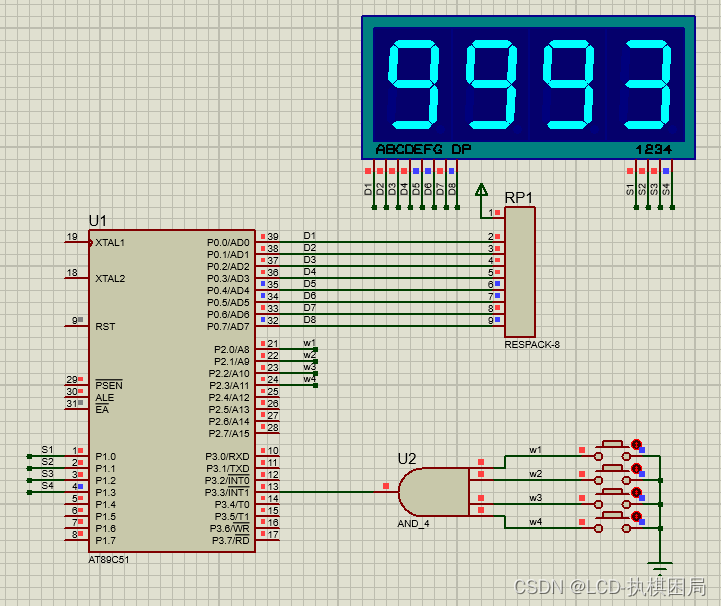721x606 pixels.
Task: Click the AND gate output pin wire
Action: [386, 492]
